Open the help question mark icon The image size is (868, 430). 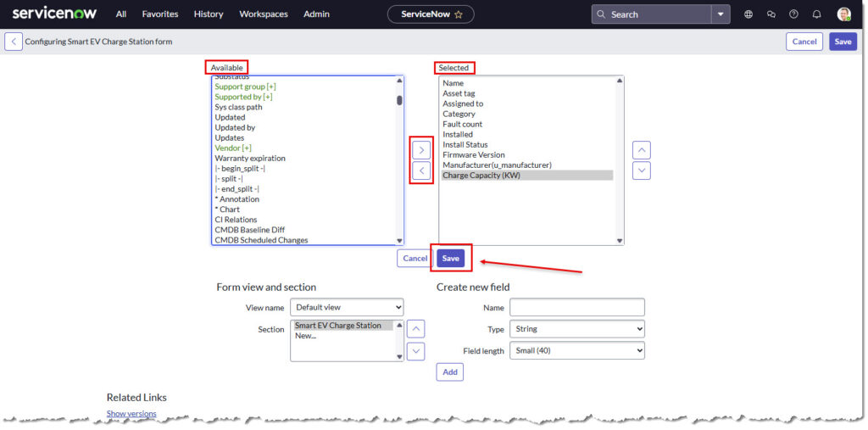pos(793,14)
